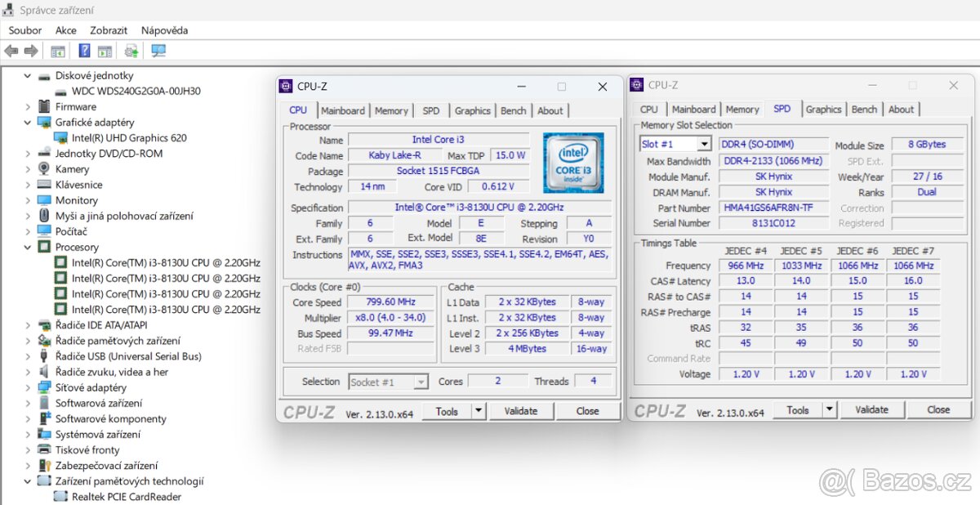
Task: Select the Realtek PCIE CardReader device
Action: pos(126,497)
